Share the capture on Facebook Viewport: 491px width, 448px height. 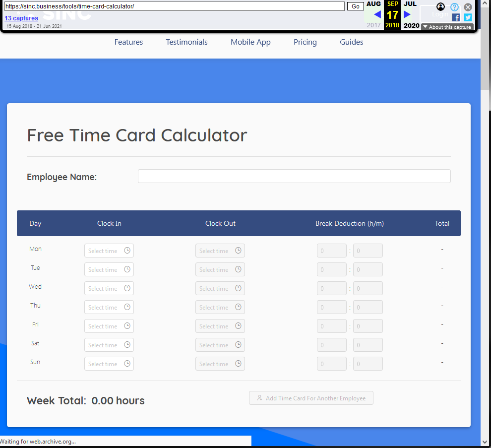tap(456, 17)
